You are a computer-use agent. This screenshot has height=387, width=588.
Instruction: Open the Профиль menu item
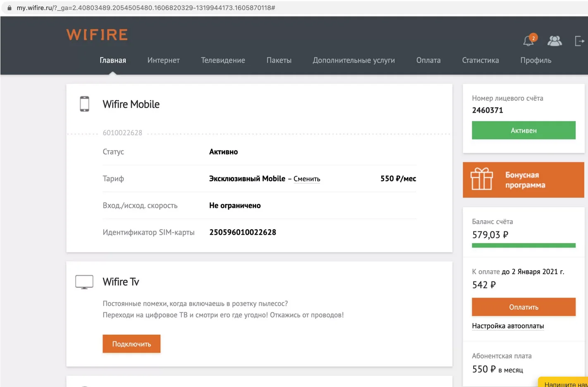536,60
